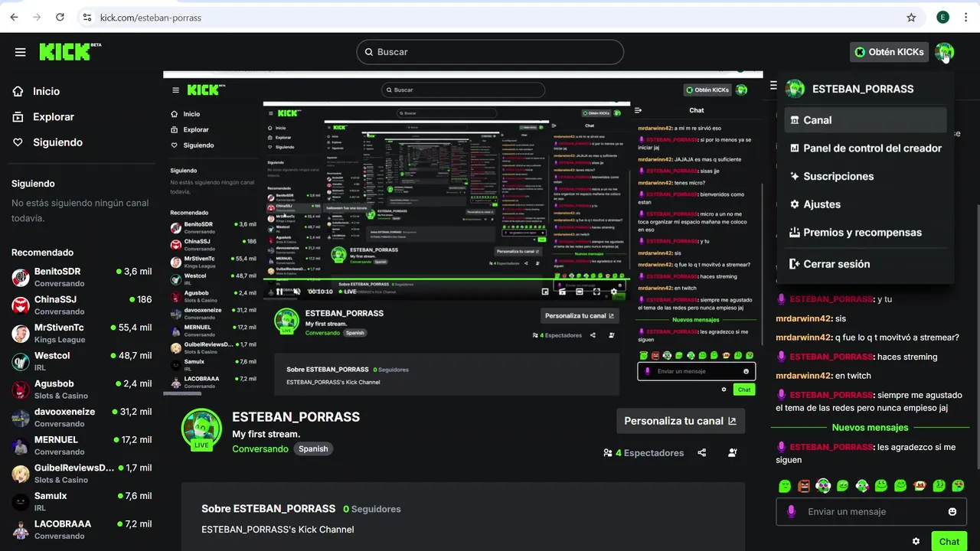
Task: Click the user-with-wrench icon beside share
Action: click(733, 453)
